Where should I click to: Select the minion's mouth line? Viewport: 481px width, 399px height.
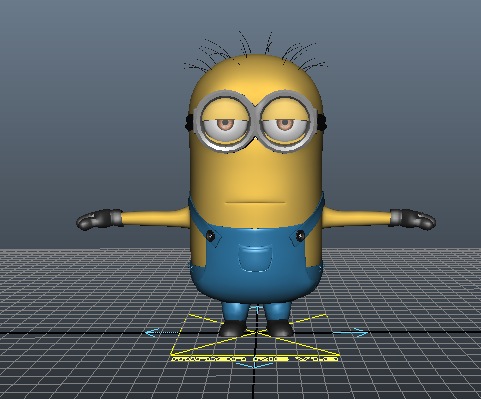[255, 202]
